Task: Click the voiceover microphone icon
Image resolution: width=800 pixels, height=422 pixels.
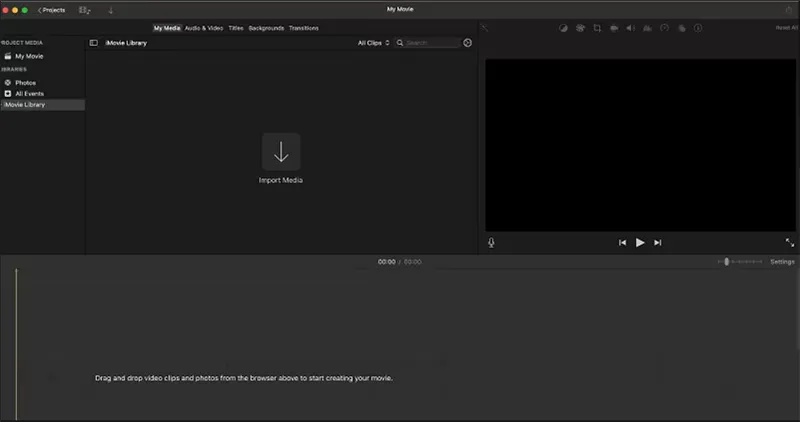Action: (491, 243)
